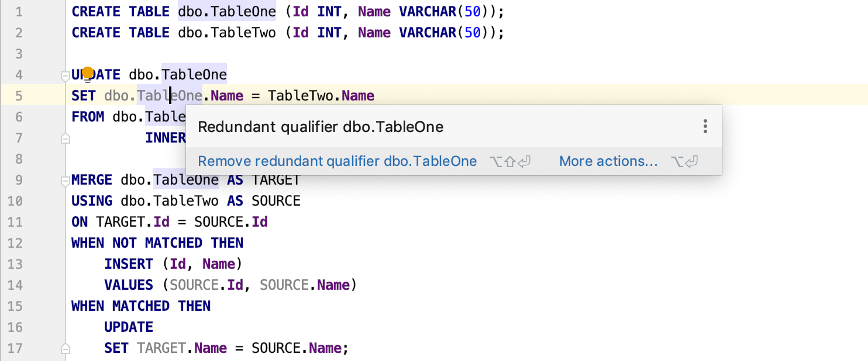Collapse the MERGE statement fold marker at line 9
Viewport: 868px width, 361px height.
click(x=65, y=180)
